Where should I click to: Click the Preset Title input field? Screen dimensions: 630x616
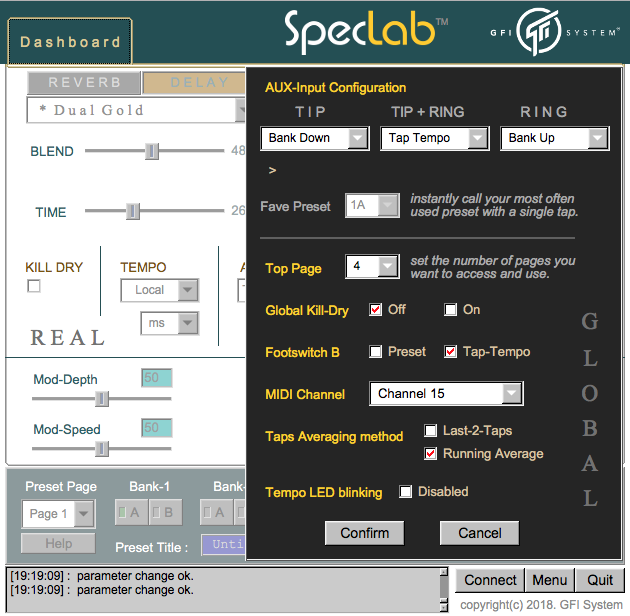click(223, 545)
